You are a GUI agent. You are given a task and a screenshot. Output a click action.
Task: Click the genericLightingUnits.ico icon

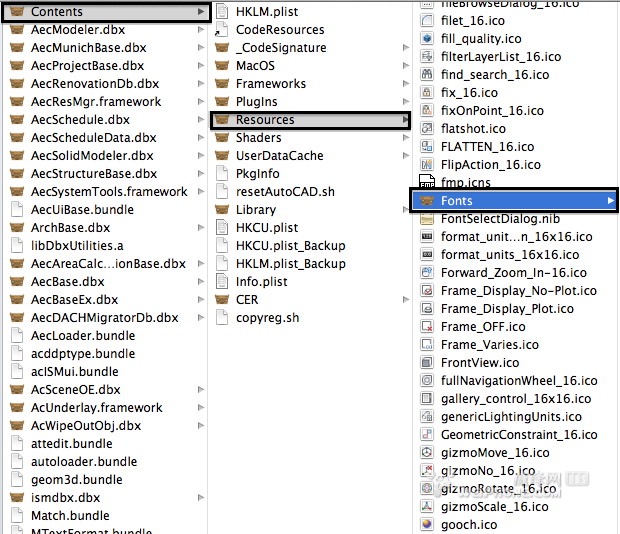click(x=427, y=417)
